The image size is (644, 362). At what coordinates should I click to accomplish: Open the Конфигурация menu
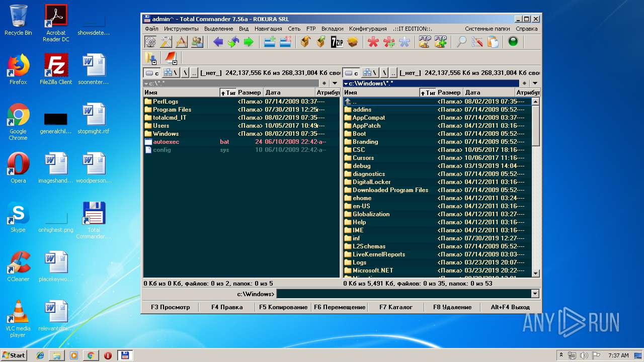tap(368, 29)
